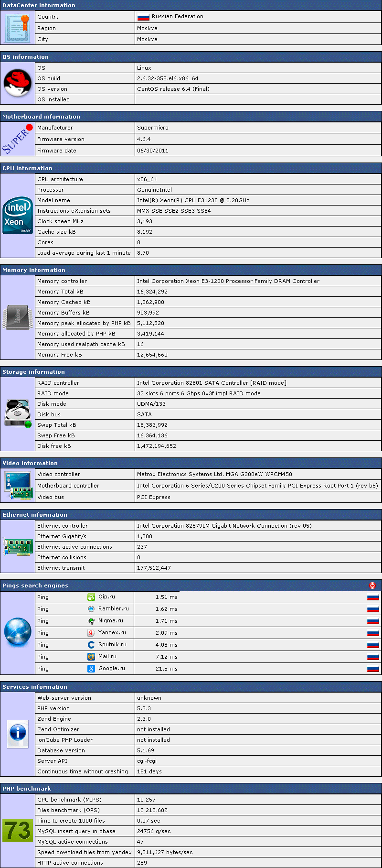The height and width of the screenshot is (868, 382).
Task: Open the Mail.ru link
Action: click(x=107, y=656)
